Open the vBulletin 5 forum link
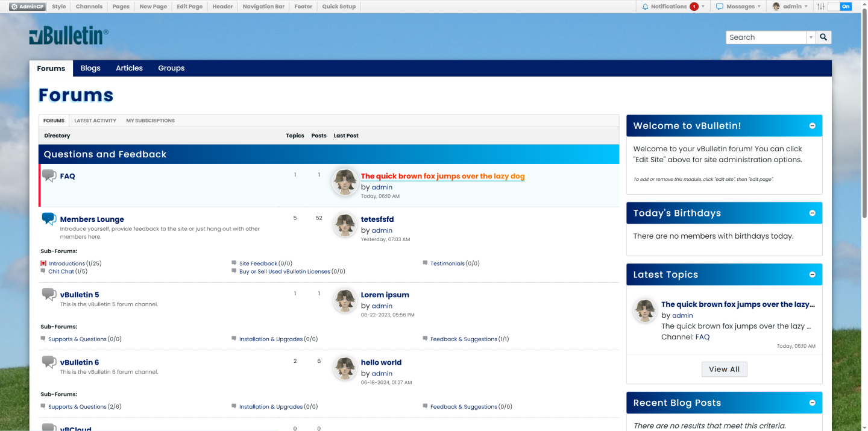The height and width of the screenshot is (431, 868). [80, 295]
